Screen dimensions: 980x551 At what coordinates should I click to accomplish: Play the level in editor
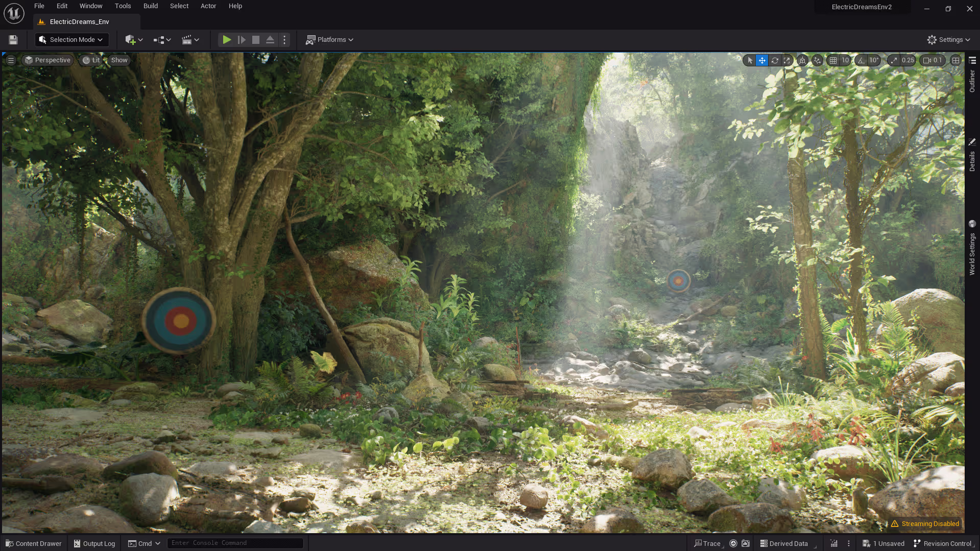[227, 40]
